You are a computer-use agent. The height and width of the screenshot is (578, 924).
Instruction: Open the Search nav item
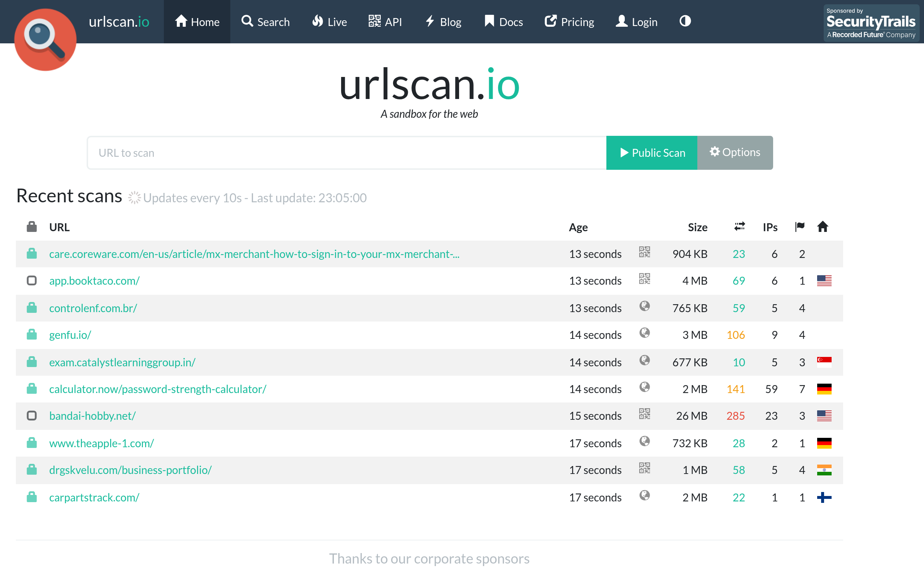pos(265,21)
